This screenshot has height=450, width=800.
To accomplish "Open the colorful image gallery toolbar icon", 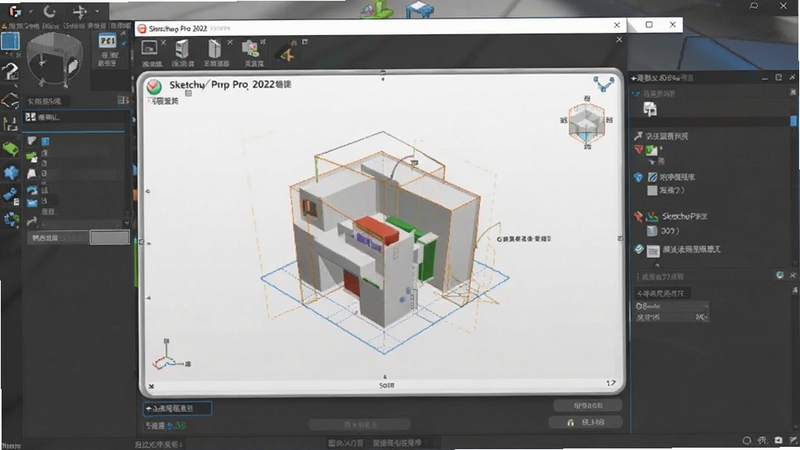I will [251, 48].
